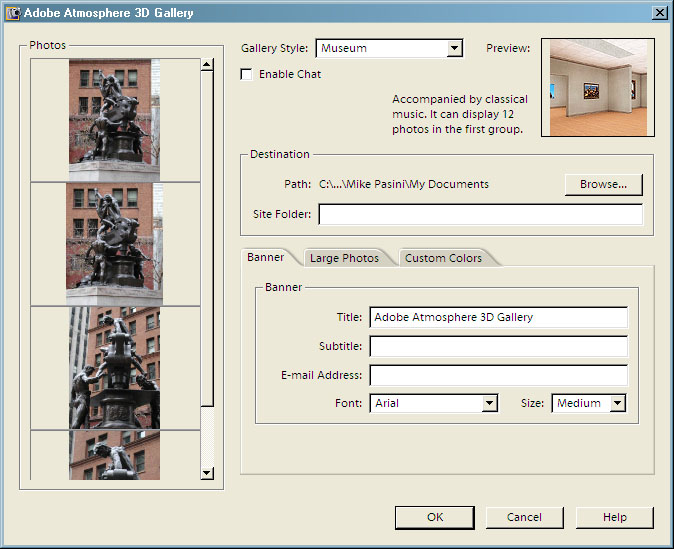
Task: Click the Museum gallery preview image
Action: pyautogui.click(x=596, y=88)
